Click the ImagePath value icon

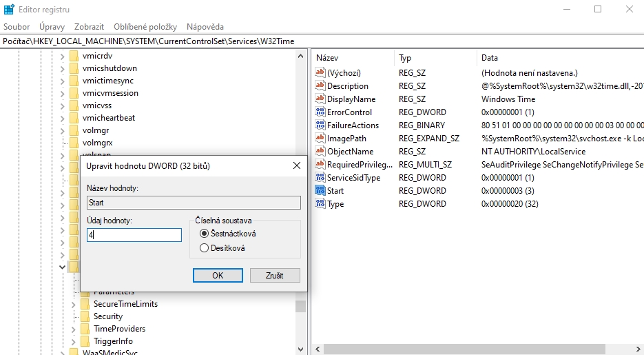[x=320, y=138]
